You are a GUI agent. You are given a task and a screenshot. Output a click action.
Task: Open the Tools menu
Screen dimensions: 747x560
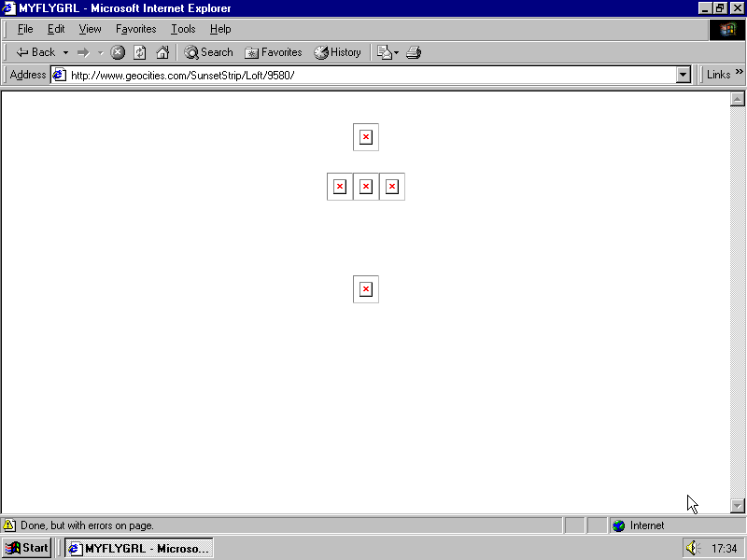(x=183, y=29)
